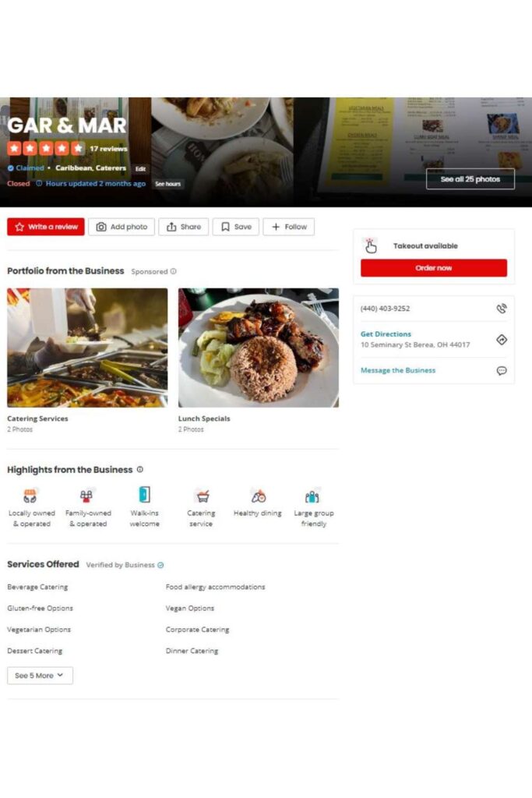Click the Order now button
This screenshot has width=532, height=798.
[x=434, y=268]
